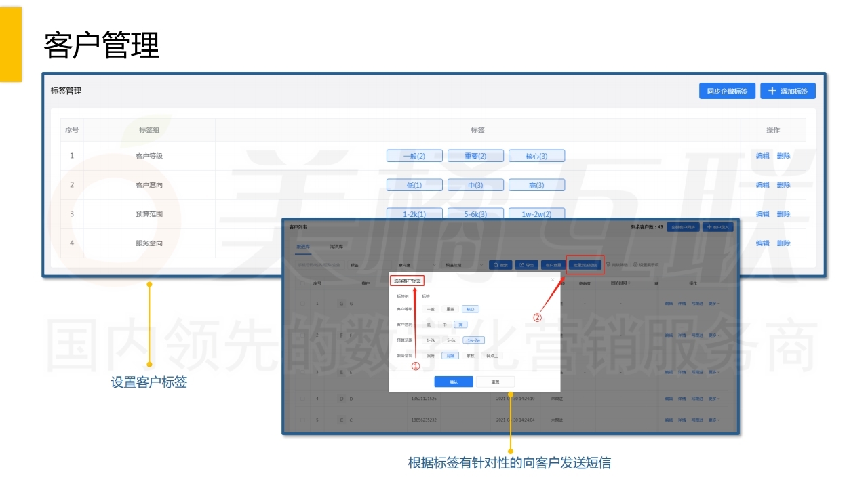Click 删除 link for 服务意向 tag group

click(x=784, y=243)
